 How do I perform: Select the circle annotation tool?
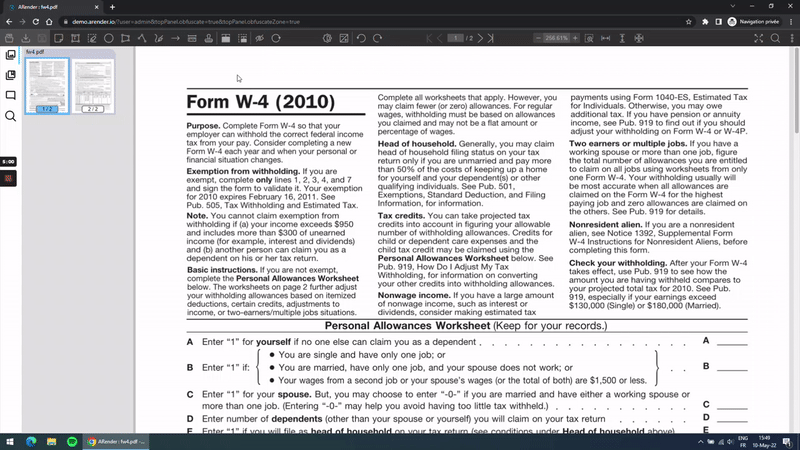coord(109,38)
